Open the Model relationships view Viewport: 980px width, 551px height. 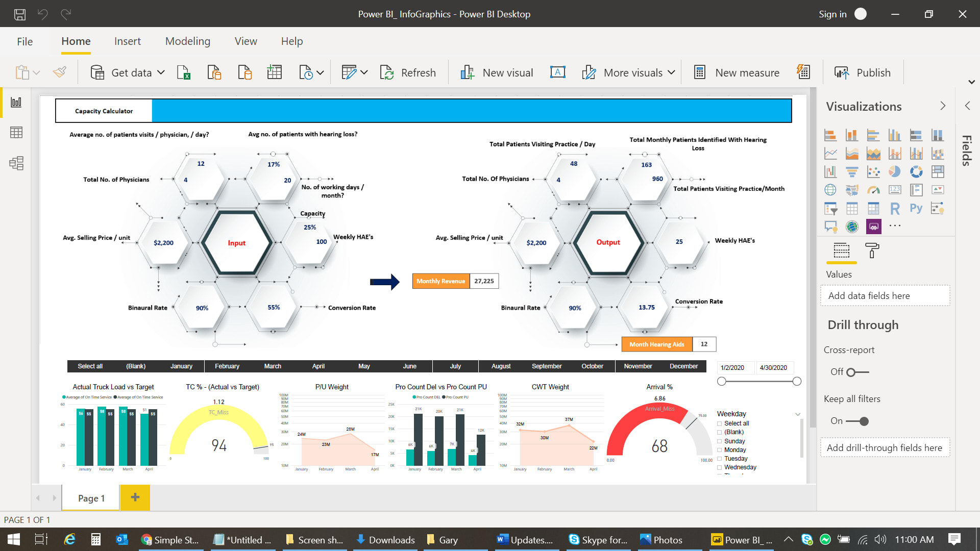tap(16, 163)
